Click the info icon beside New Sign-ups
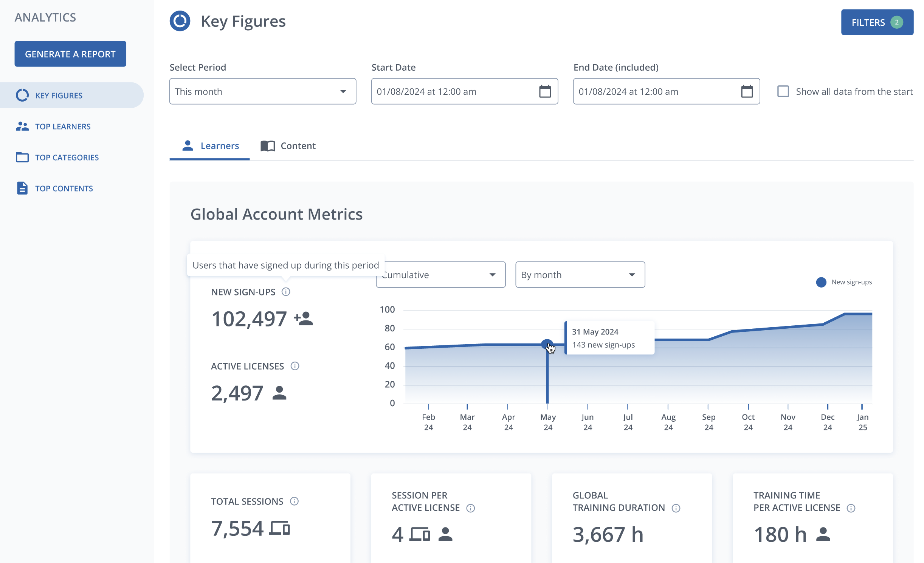 point(286,292)
